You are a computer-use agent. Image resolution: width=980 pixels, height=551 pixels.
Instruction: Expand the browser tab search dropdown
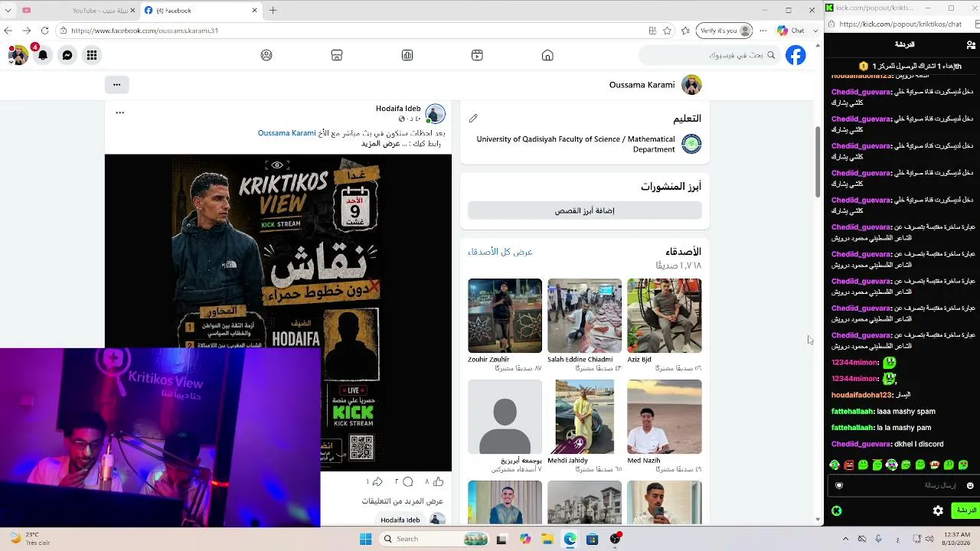(x=7, y=10)
